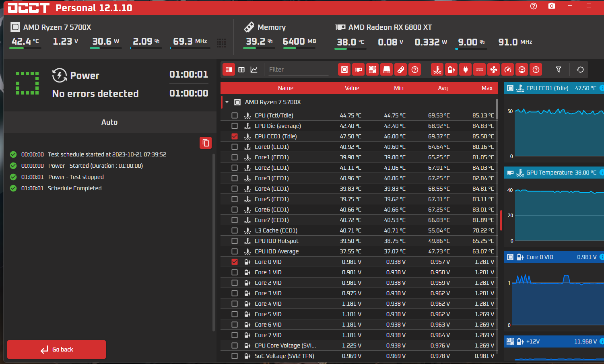Select the 'Schedule Completed' log entry
The width and height of the screenshot is (604, 364).
pyautogui.click(x=74, y=188)
